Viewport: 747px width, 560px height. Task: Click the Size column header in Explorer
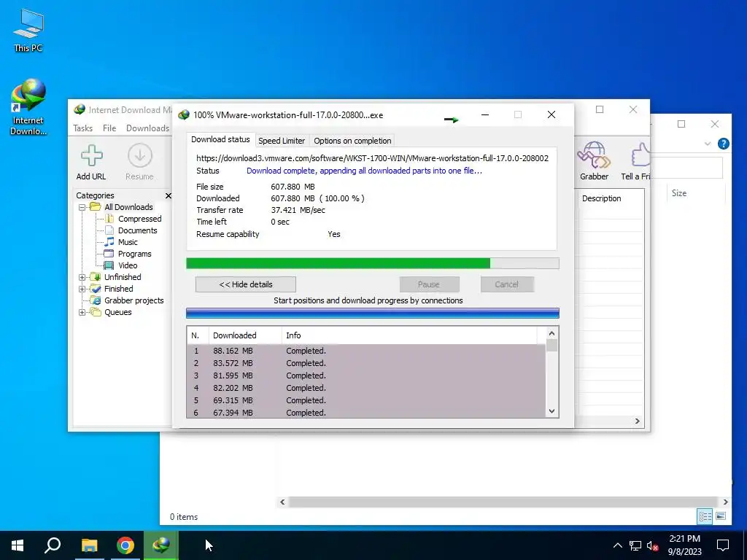(679, 193)
